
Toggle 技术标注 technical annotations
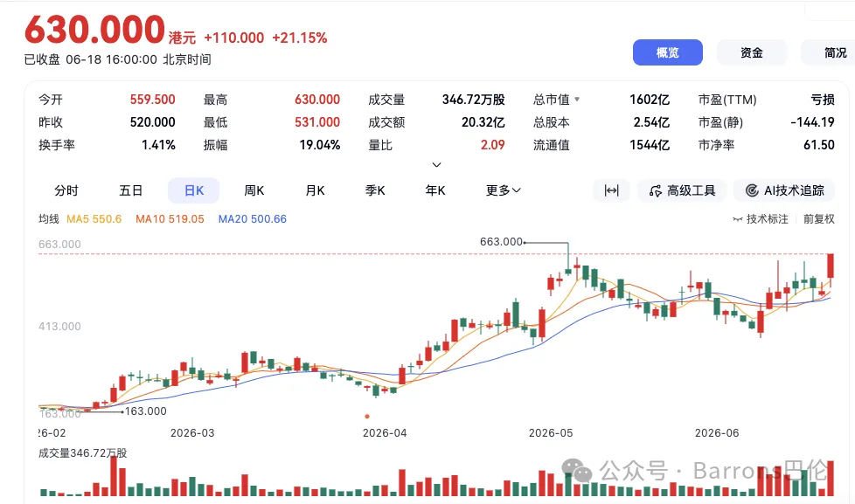point(761,219)
